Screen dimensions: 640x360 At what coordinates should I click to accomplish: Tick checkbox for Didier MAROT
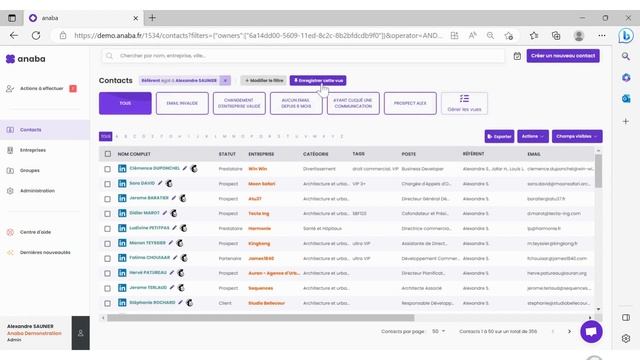click(107, 214)
